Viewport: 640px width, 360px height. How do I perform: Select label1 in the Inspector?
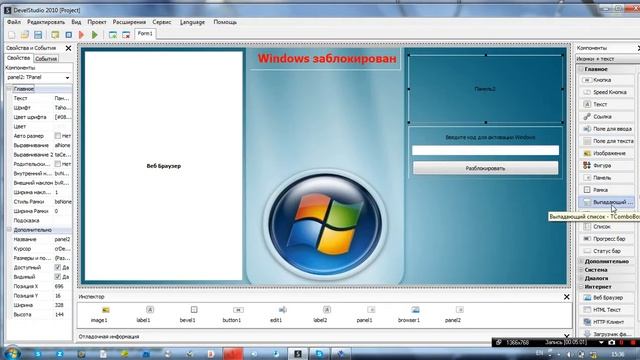click(x=143, y=314)
